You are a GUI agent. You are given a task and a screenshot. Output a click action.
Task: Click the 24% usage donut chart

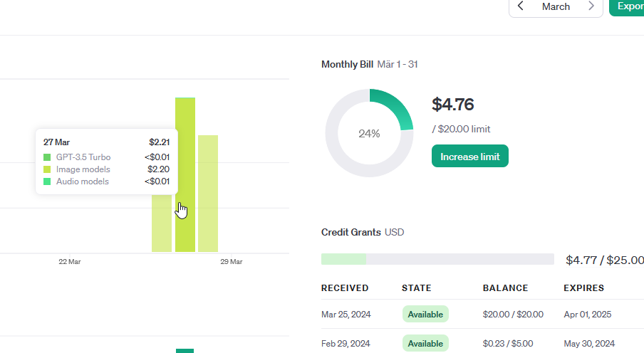point(369,133)
